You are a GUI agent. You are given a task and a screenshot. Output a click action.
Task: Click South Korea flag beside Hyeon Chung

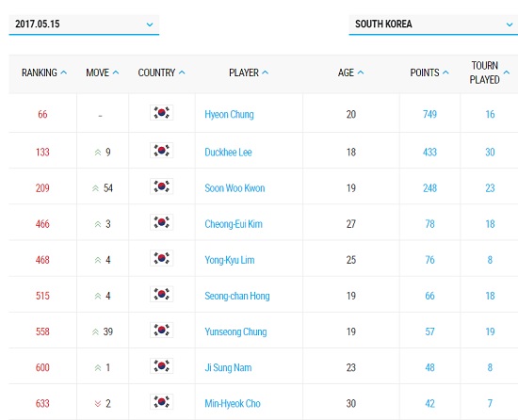tap(162, 113)
